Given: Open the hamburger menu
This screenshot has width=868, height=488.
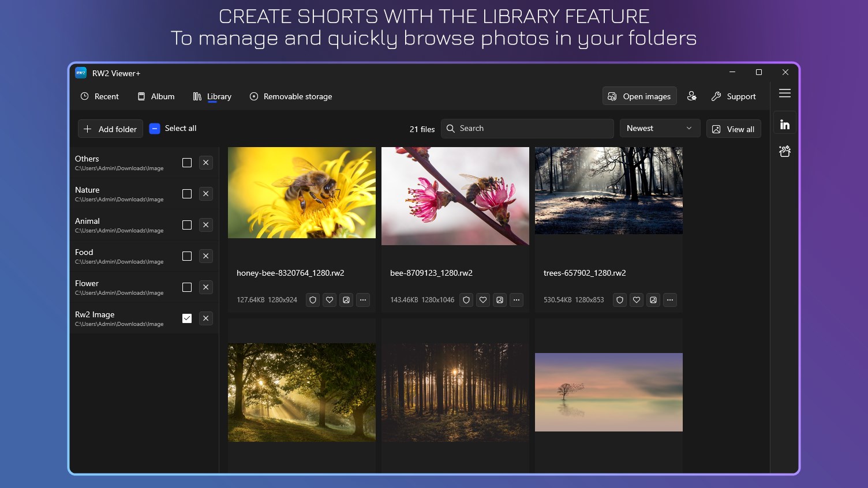Looking at the screenshot, I should [x=785, y=93].
